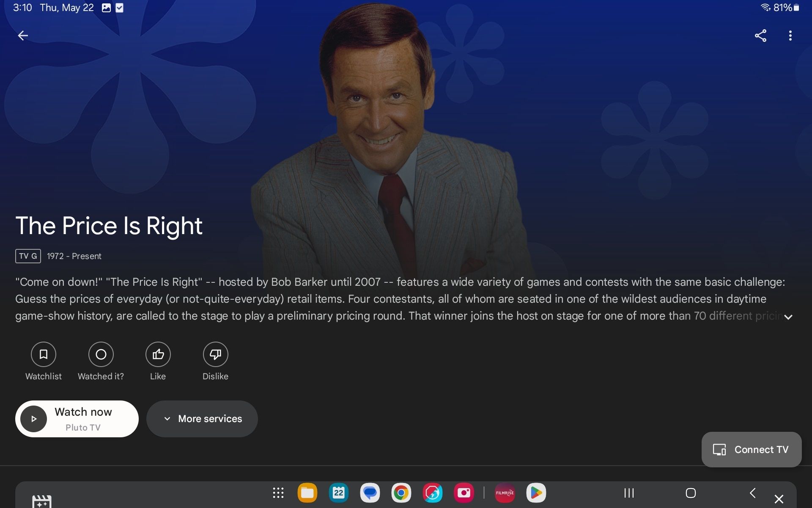812x508 pixels.
Task: Tap the Connect TV button
Action: pyautogui.click(x=751, y=450)
